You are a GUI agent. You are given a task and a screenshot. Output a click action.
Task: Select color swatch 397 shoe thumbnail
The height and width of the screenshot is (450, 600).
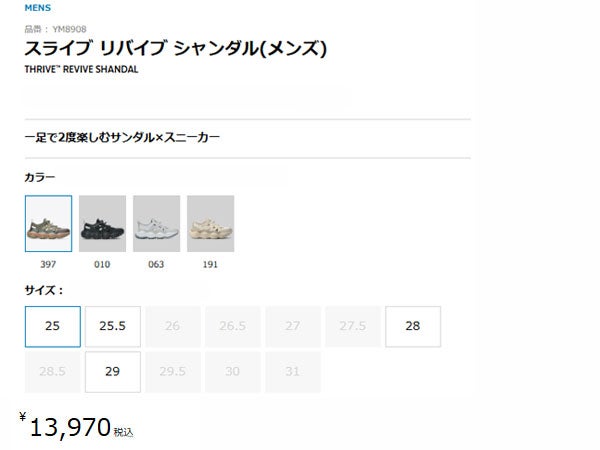pyautogui.click(x=48, y=224)
